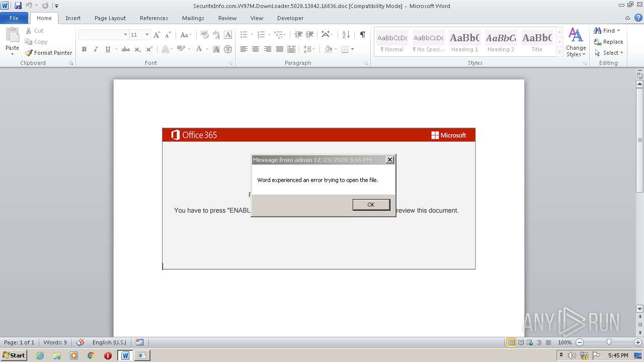
Task: Switch to Full Screen Reading view
Action: click(520, 342)
